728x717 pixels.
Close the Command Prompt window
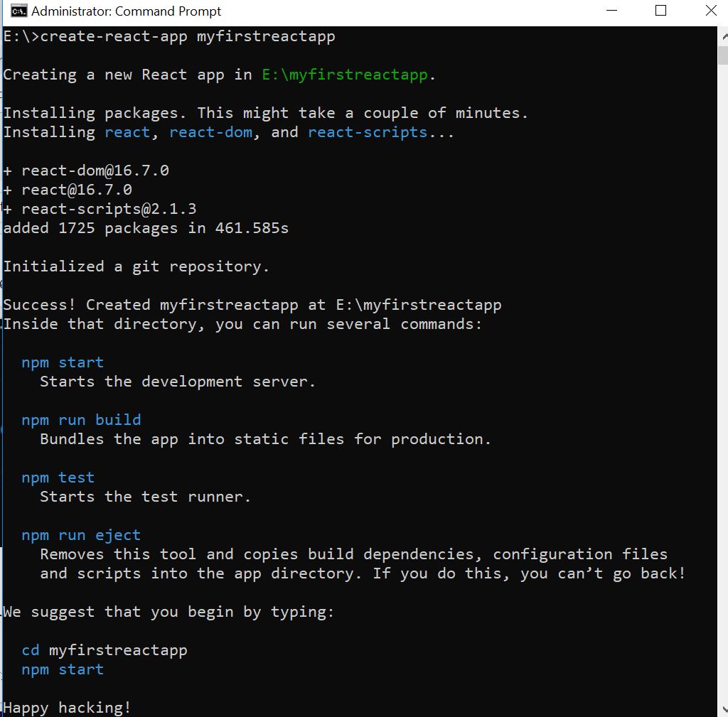point(711,11)
